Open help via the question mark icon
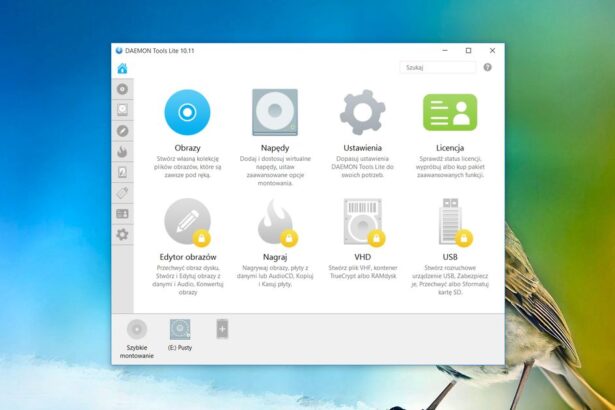 point(488,67)
